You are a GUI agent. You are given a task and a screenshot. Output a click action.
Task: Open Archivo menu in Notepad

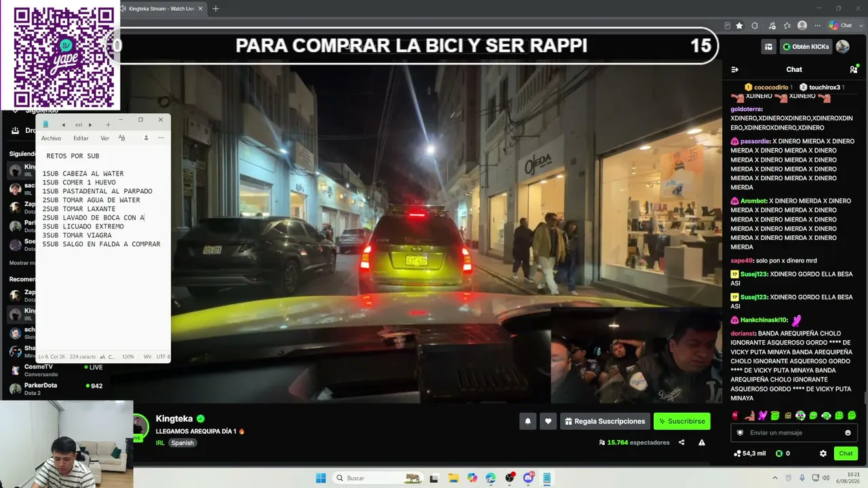point(51,138)
